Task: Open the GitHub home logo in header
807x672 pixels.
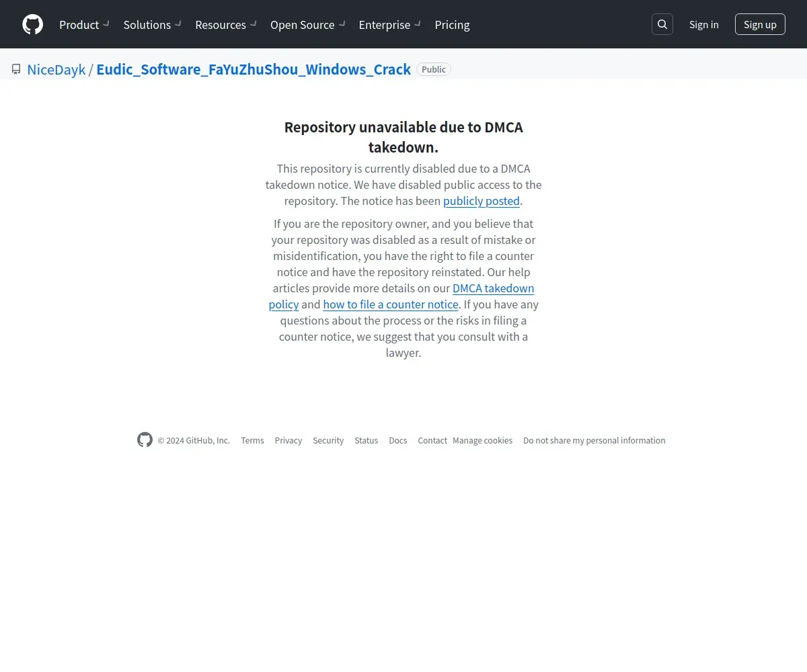Action: (32, 24)
